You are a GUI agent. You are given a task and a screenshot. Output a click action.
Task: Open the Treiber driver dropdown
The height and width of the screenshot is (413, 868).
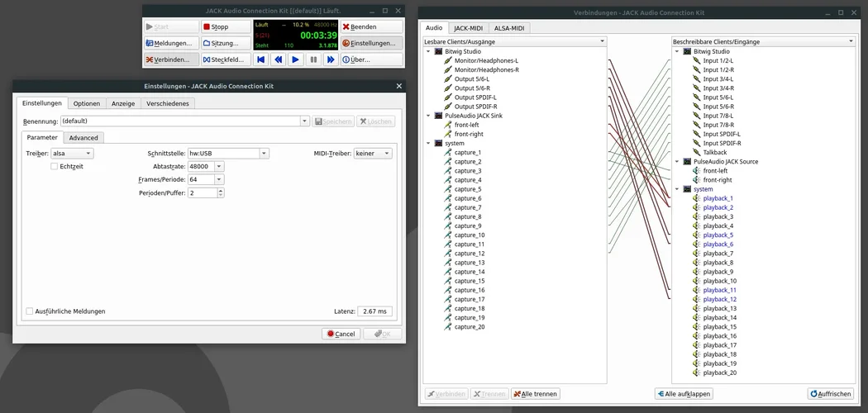pos(72,154)
